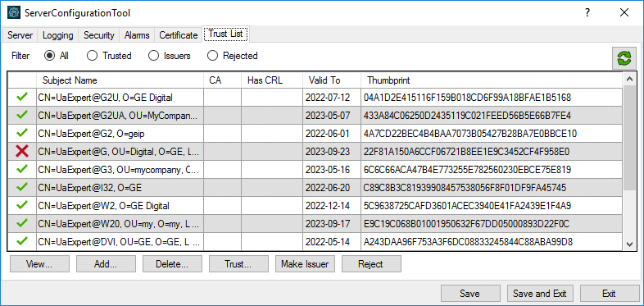Open the Security tab
Screen dimensions: 644x306
99,35
